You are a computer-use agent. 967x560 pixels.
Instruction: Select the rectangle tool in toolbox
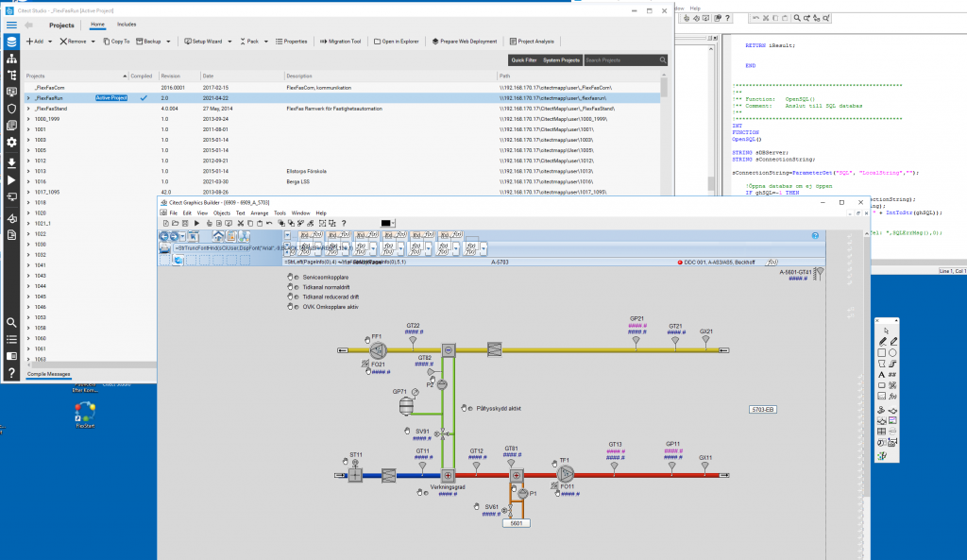[x=882, y=353]
